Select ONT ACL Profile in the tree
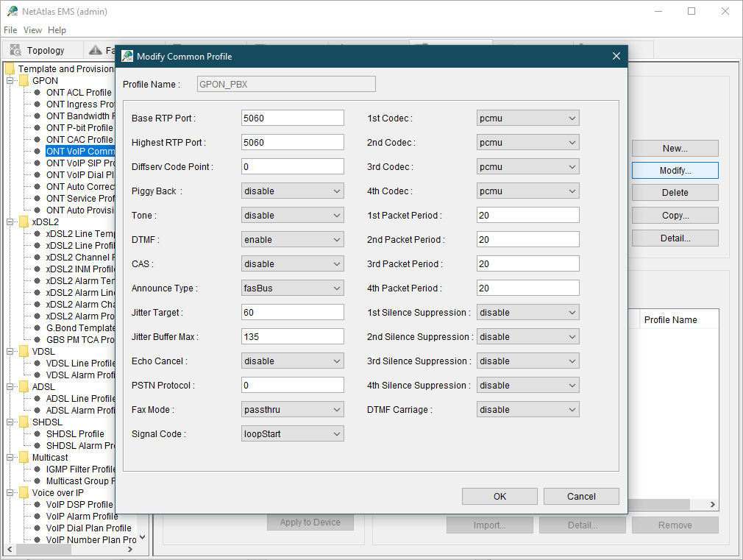The width and height of the screenshot is (743, 560). [79, 93]
